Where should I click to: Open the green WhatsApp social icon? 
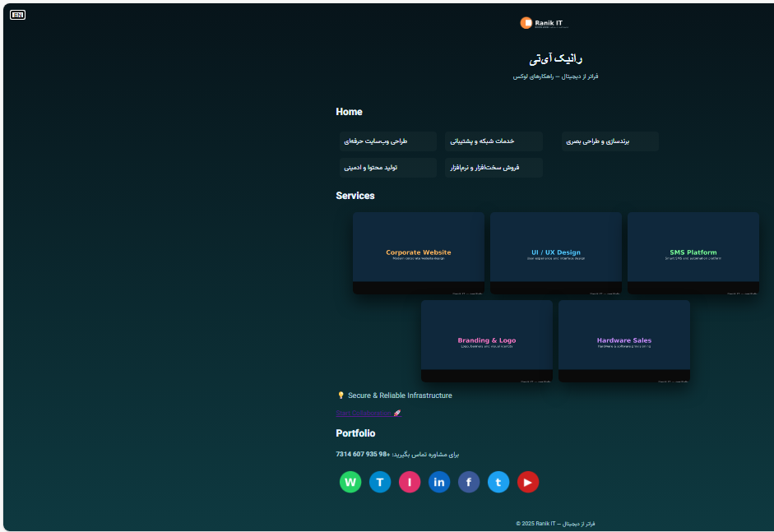(350, 482)
